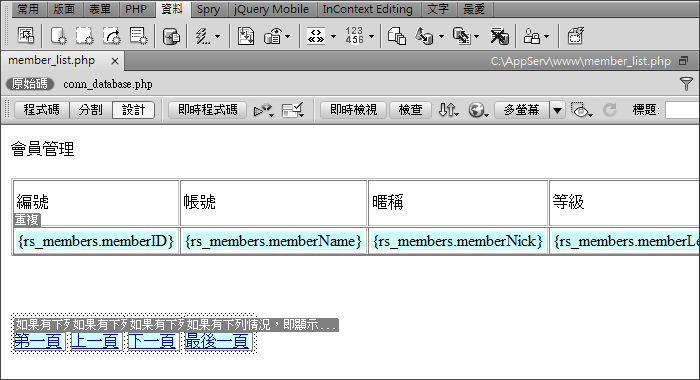The image size is (700, 380).
Task: Toggle 即時檢視 live view
Action: pyautogui.click(x=354, y=110)
